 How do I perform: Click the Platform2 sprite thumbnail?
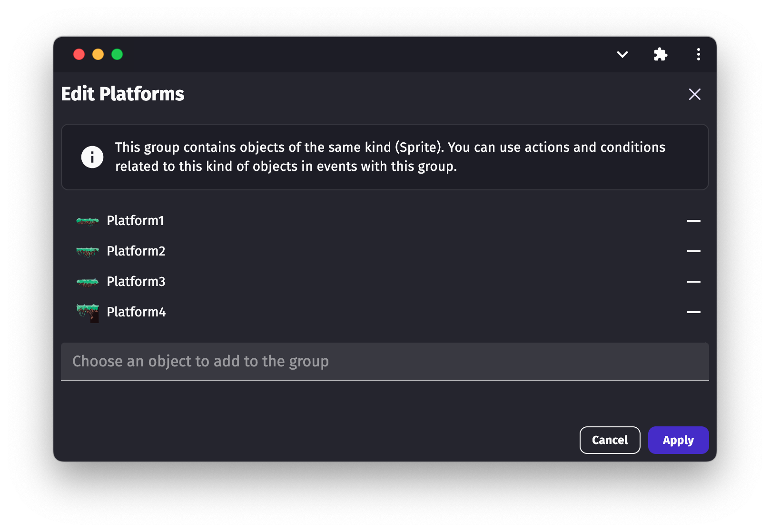coord(88,252)
